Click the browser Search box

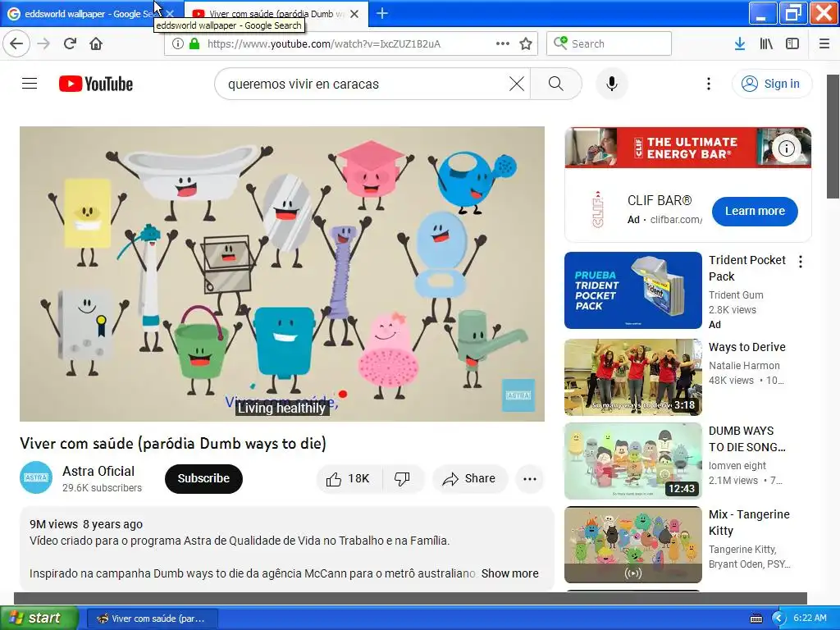coord(609,43)
